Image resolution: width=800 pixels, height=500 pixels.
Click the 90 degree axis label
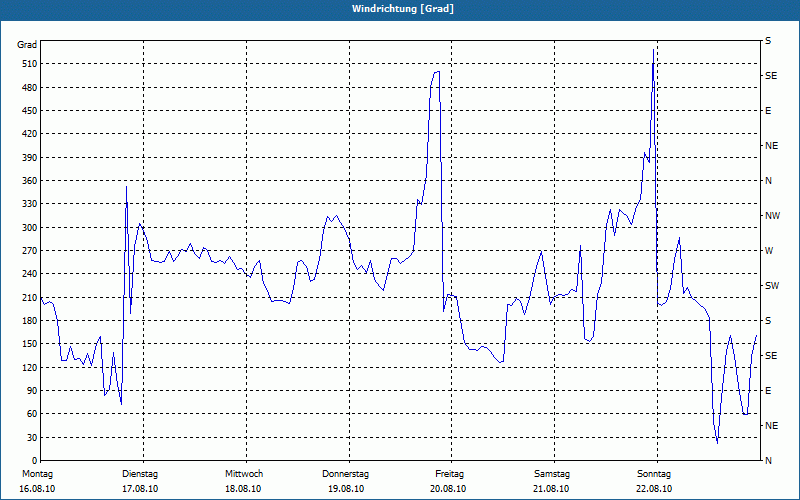click(32, 391)
